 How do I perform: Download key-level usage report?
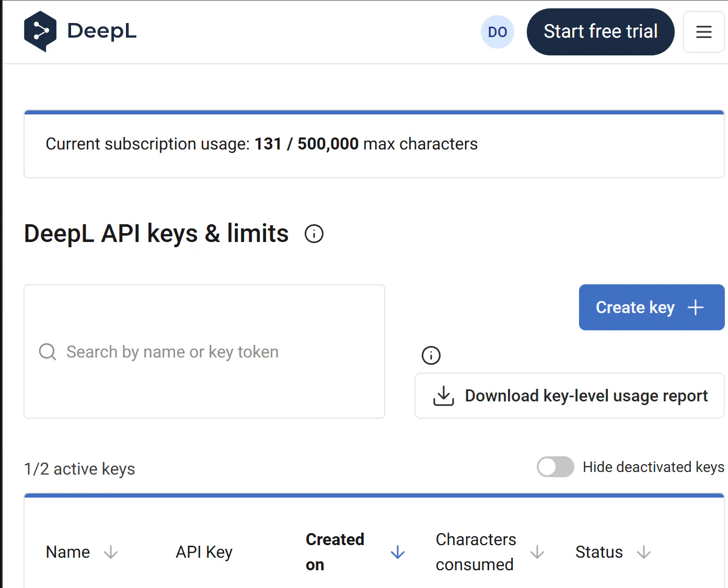click(570, 396)
